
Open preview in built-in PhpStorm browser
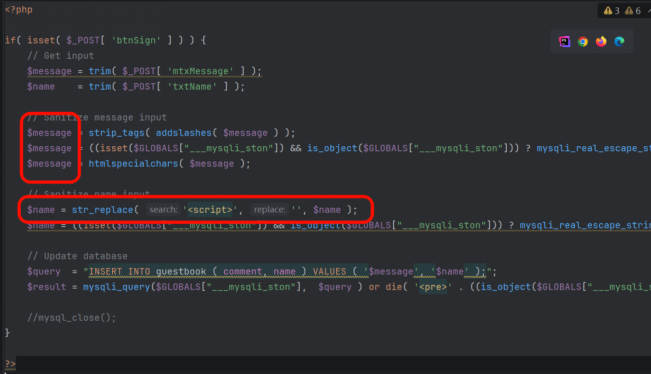click(565, 42)
